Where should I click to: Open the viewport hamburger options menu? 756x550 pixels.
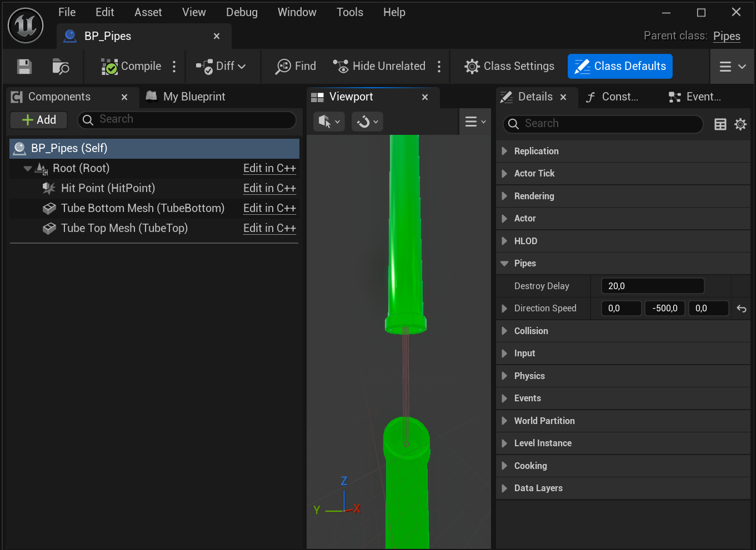475,122
